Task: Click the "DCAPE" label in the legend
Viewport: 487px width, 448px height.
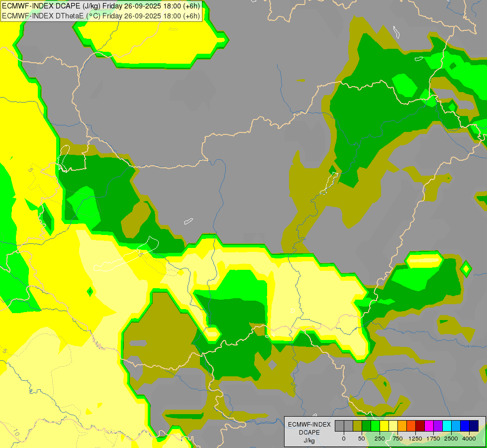Action: (309, 433)
